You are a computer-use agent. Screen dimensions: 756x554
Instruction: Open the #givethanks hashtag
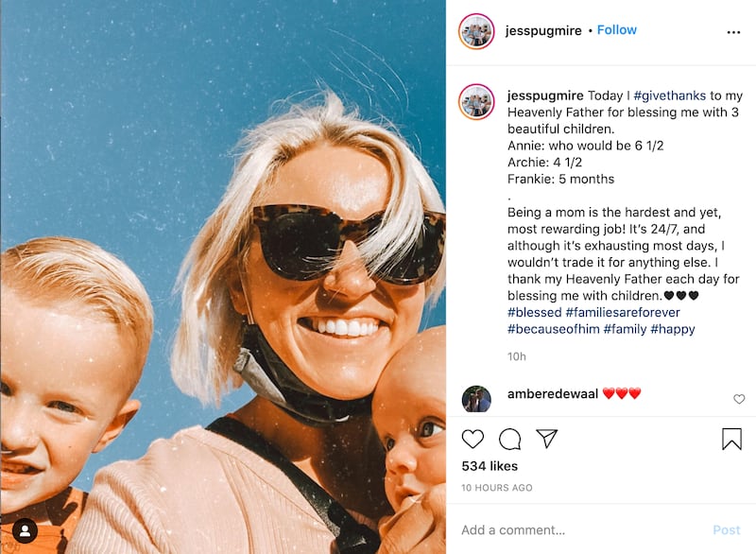coord(670,95)
